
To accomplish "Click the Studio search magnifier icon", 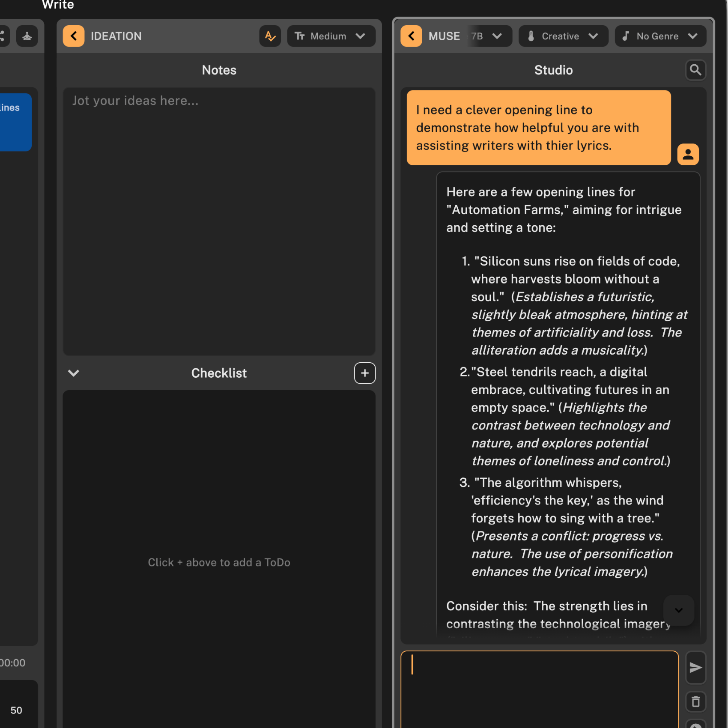I will (x=695, y=70).
